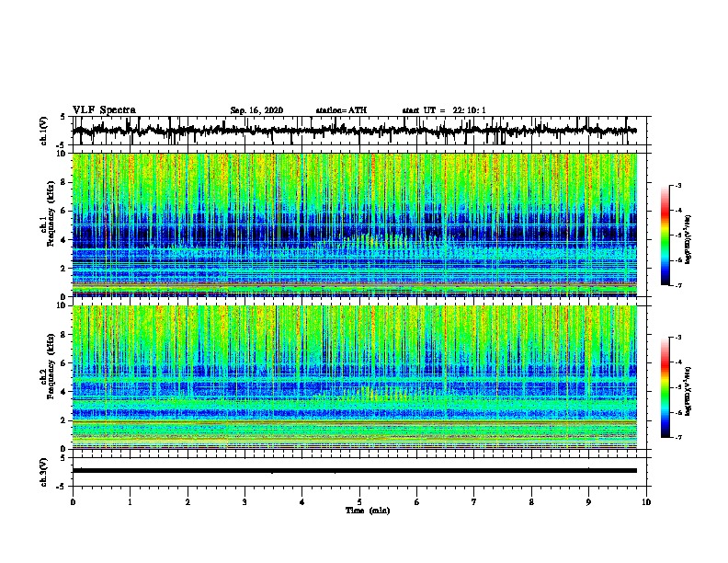Click the "-3" label on ch.2 colorbar
Screen dimensions: 728x563
pyautogui.click(x=678, y=338)
